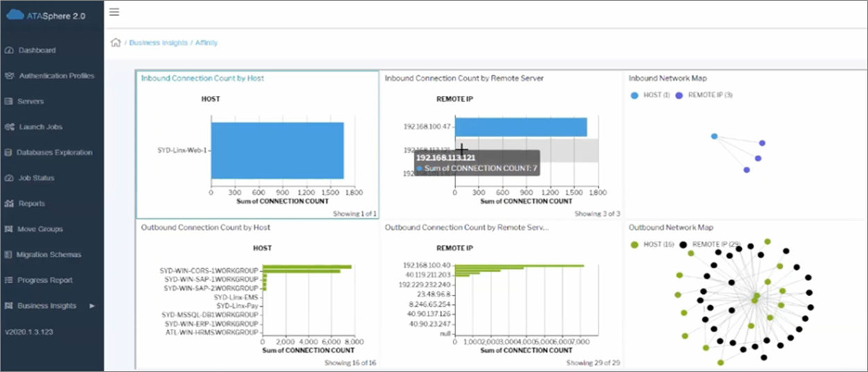Click Showing 3 of 3 text
The height and width of the screenshot is (372, 868).
click(x=597, y=214)
